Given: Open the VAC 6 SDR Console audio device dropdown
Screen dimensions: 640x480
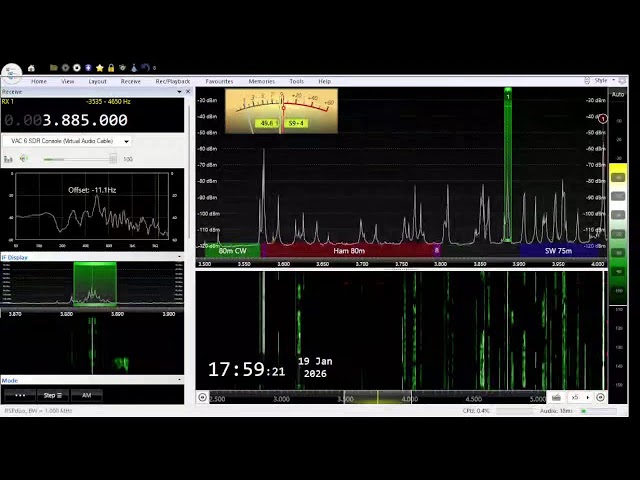Looking at the screenshot, I should [67, 141].
